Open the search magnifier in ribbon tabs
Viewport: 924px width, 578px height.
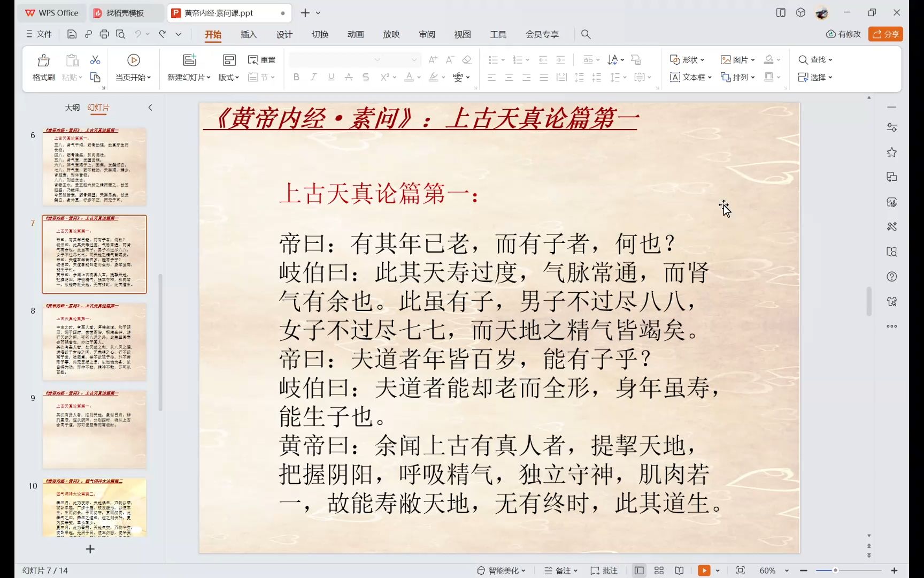click(x=586, y=34)
